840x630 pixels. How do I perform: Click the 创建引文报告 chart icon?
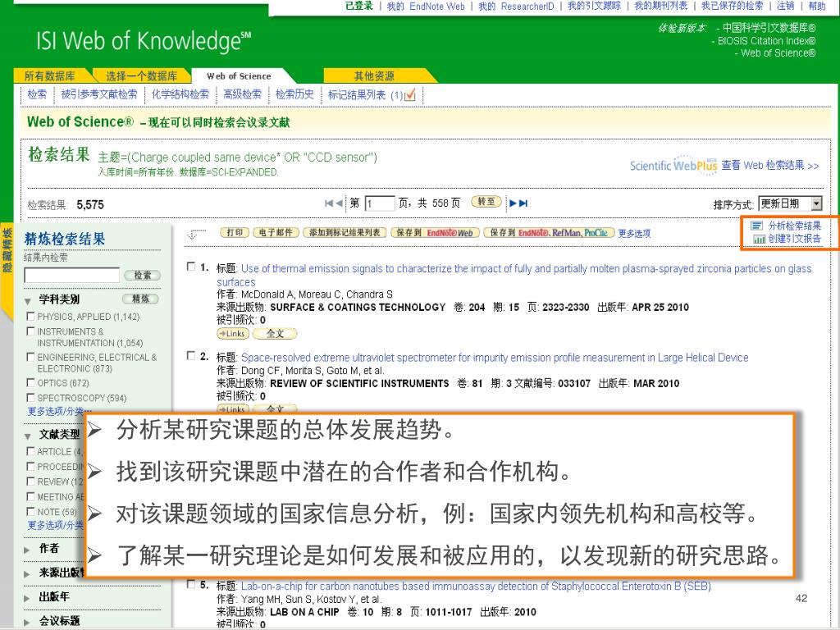[759, 239]
